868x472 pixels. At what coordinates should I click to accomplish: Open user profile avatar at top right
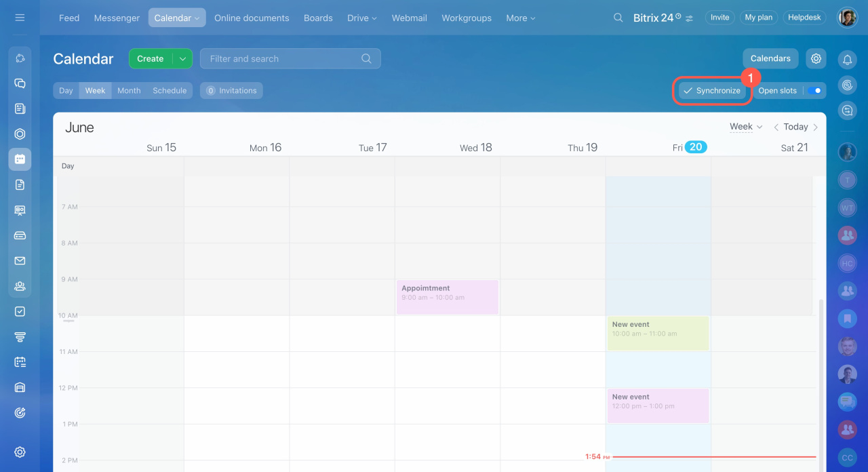coord(847,18)
